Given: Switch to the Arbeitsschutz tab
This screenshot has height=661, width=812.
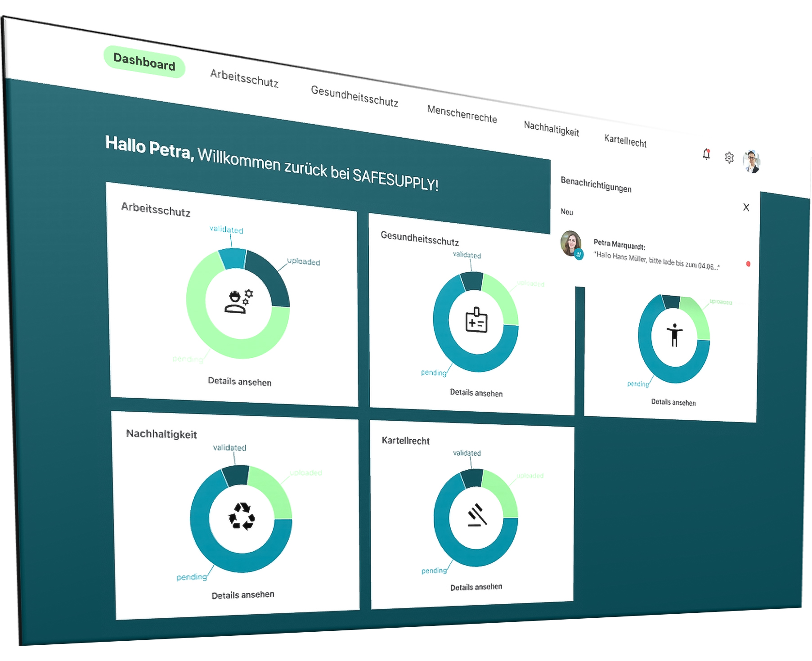Looking at the screenshot, I should [244, 79].
